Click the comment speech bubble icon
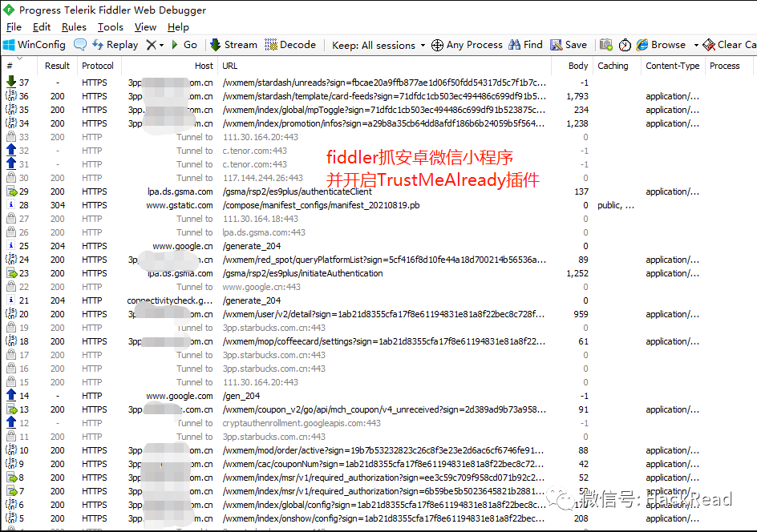The image size is (757, 532). click(x=80, y=45)
